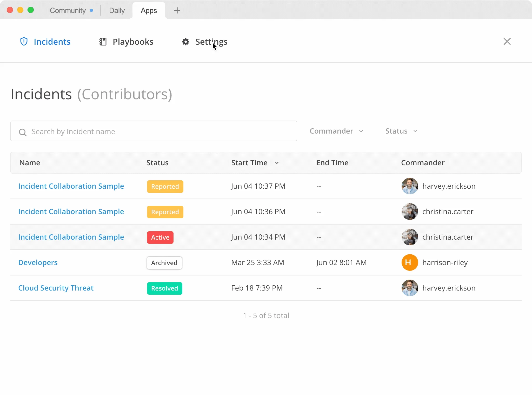
Task: Open Incident Collaboration Sample started 10:37 PM
Action: coord(71,186)
